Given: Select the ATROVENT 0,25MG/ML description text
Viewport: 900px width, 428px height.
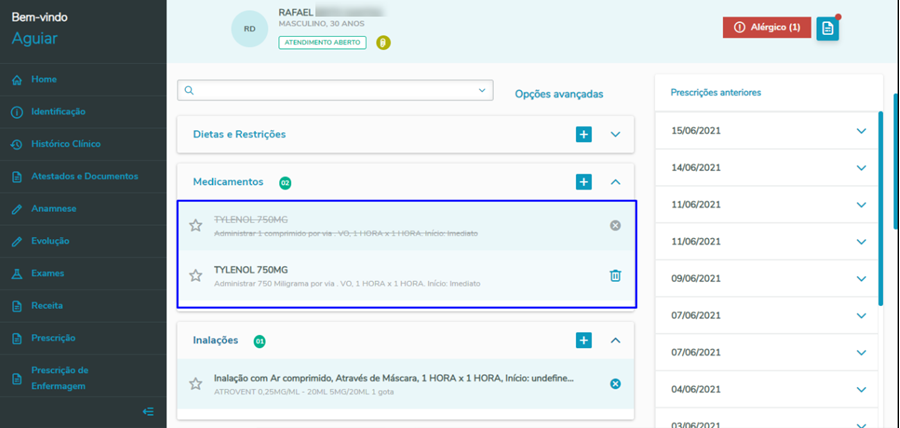Looking at the screenshot, I should coord(304,392).
